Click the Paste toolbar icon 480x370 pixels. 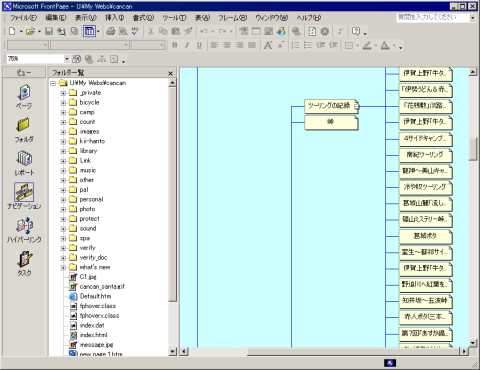[x=175, y=31]
